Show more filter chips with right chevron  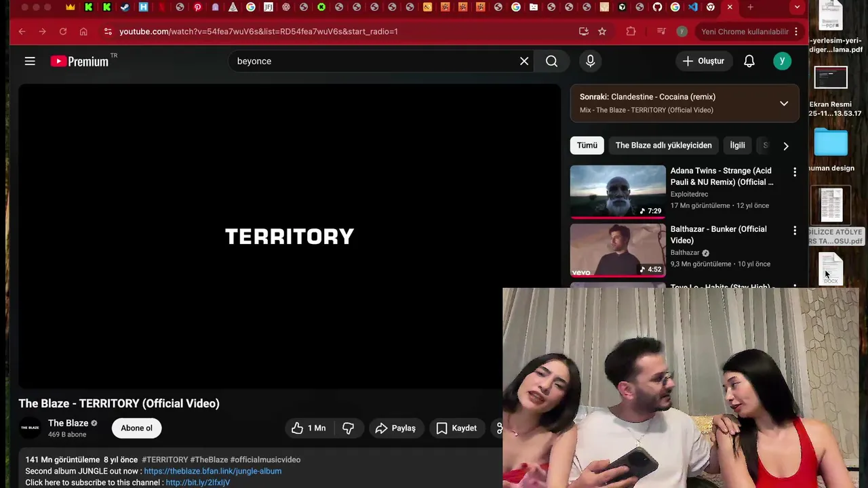click(786, 146)
